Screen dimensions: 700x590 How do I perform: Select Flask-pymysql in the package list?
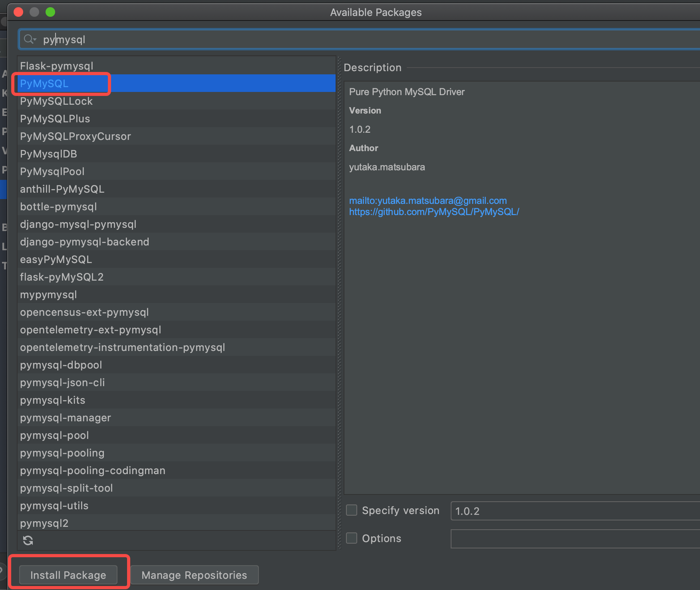[x=177, y=66]
